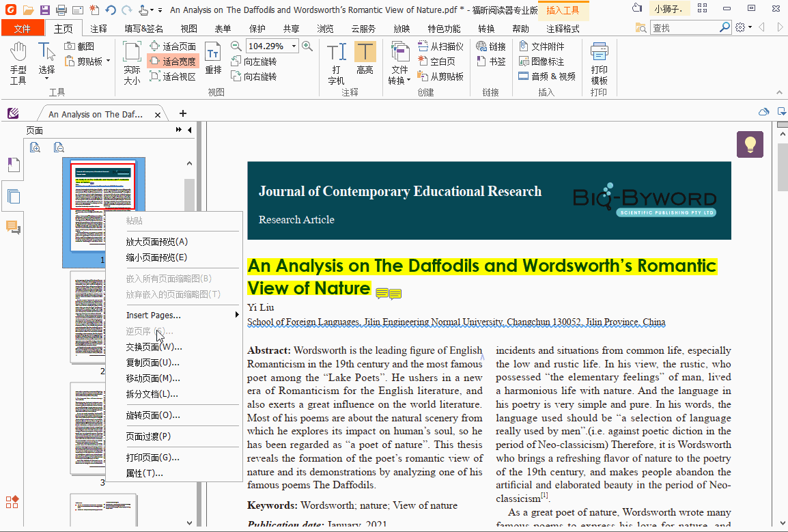Click the Actual Size (实际大小) icon
788x532 pixels.
pos(132,63)
